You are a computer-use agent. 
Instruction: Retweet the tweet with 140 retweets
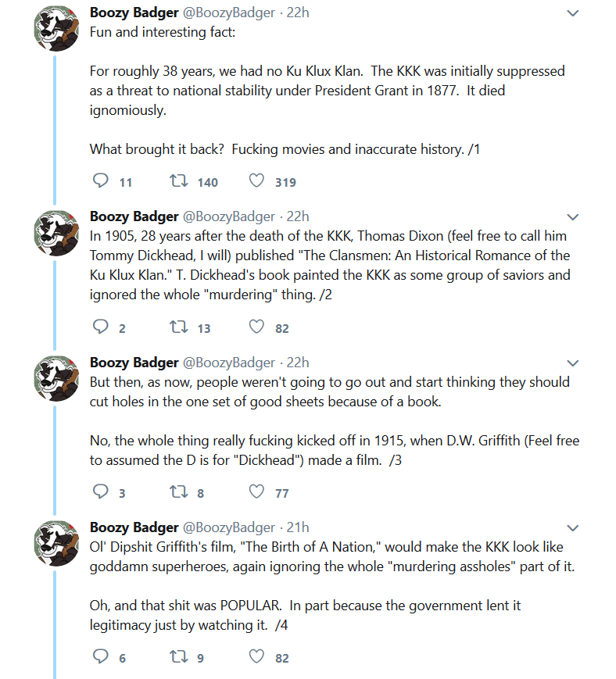pos(178,180)
